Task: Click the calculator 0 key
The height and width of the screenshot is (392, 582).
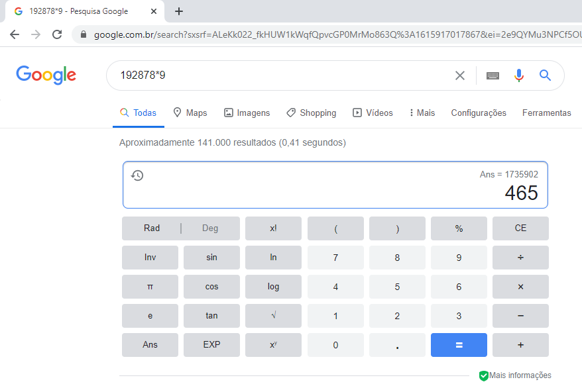Action: (x=335, y=345)
